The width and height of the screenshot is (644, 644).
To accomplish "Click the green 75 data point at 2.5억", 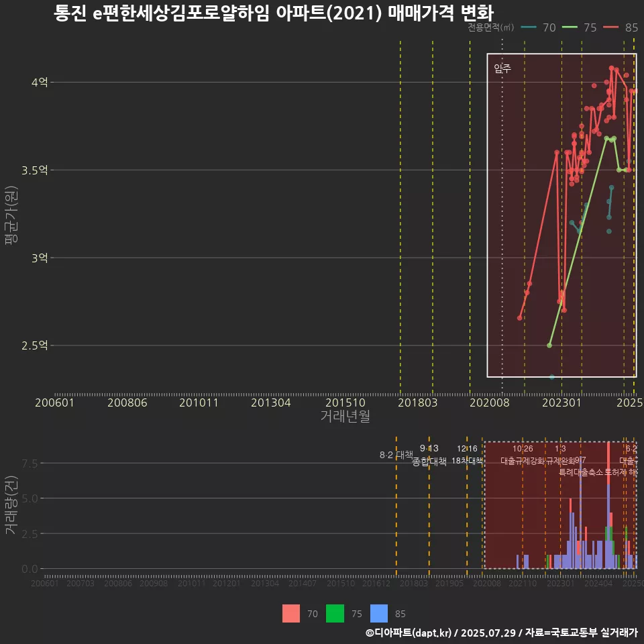I will click(549, 345).
